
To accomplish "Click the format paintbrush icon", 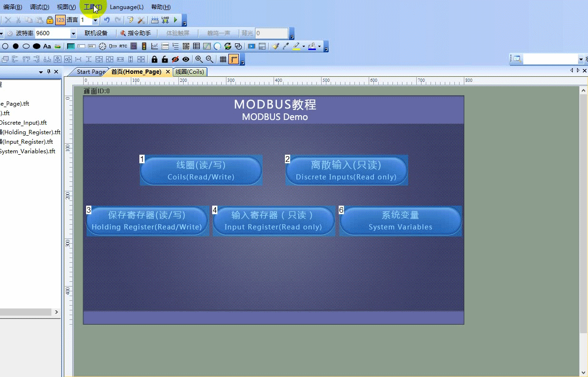I will pyautogui.click(x=275, y=46).
